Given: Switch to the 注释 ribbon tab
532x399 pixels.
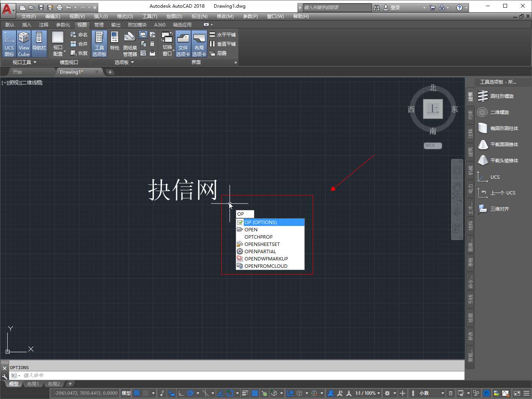Looking at the screenshot, I should click(43, 25).
